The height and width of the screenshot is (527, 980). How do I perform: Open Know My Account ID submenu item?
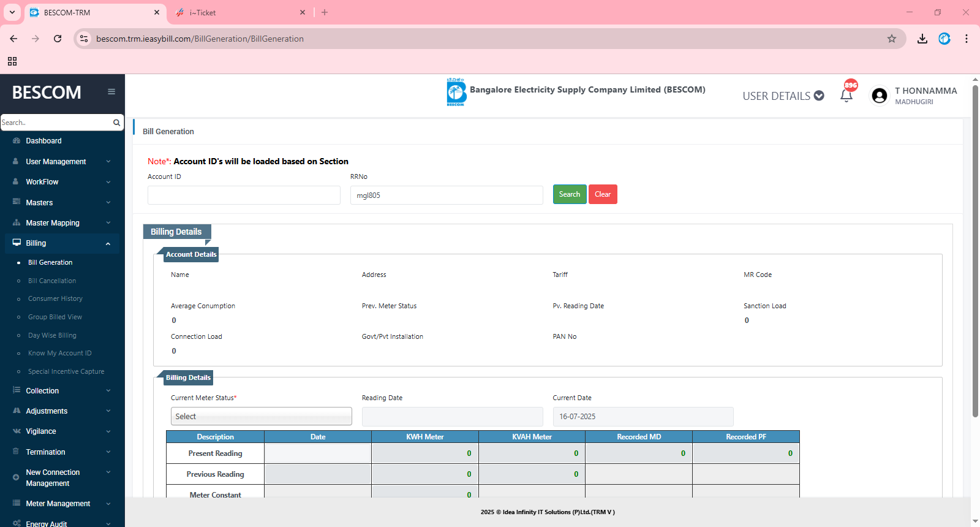tap(60, 353)
